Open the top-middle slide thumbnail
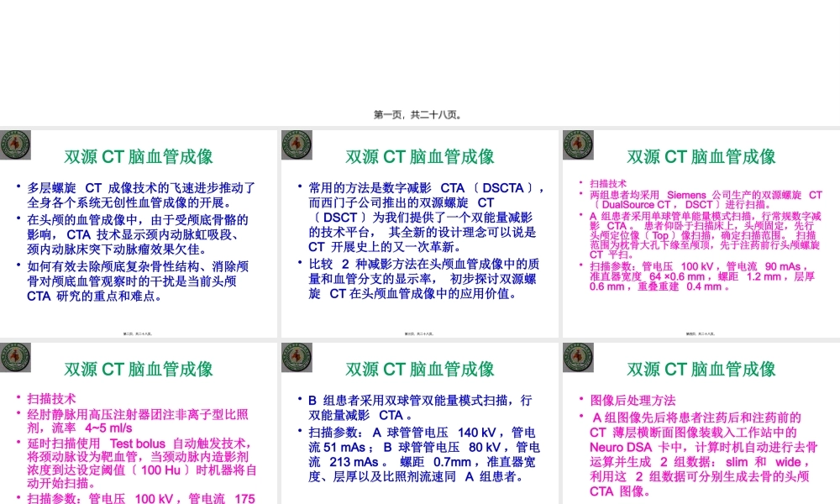Screen dimensions: 840x504 click(417, 231)
